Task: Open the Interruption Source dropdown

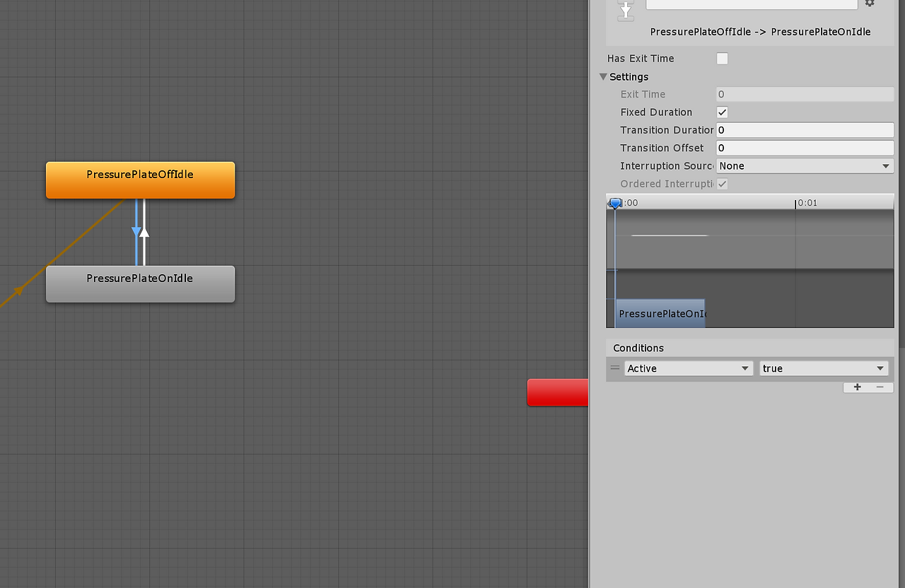Action: [805, 166]
